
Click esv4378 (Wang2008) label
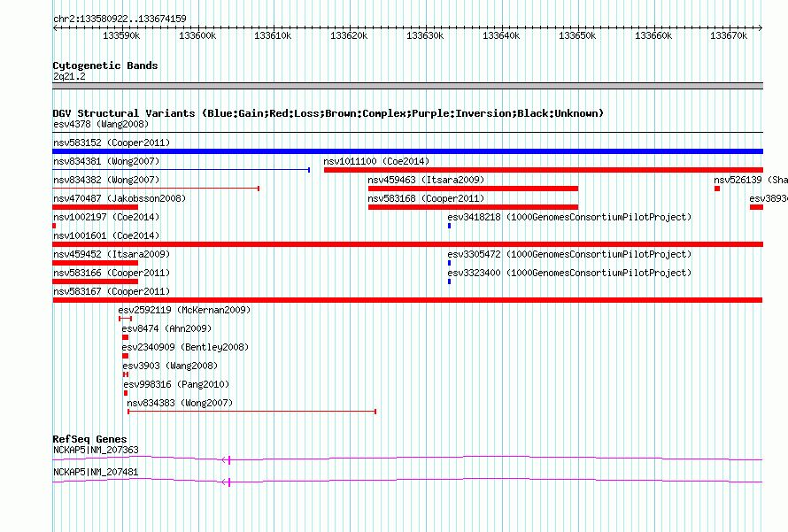coord(101,124)
